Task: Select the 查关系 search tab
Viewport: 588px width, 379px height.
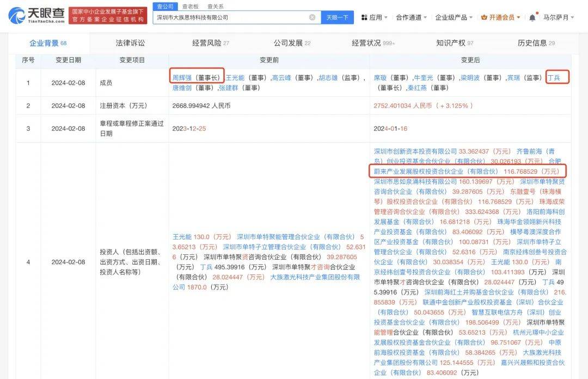Action: (x=215, y=7)
